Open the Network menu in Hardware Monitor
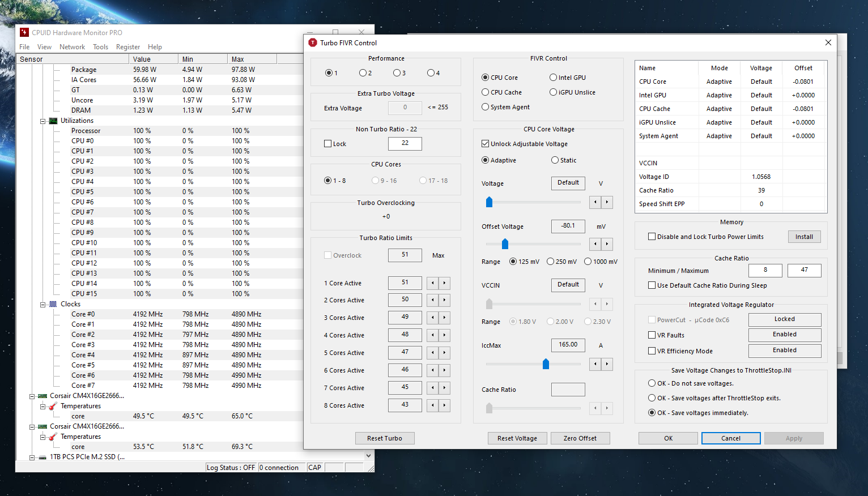Viewport: 868px width, 496px height. click(x=72, y=47)
